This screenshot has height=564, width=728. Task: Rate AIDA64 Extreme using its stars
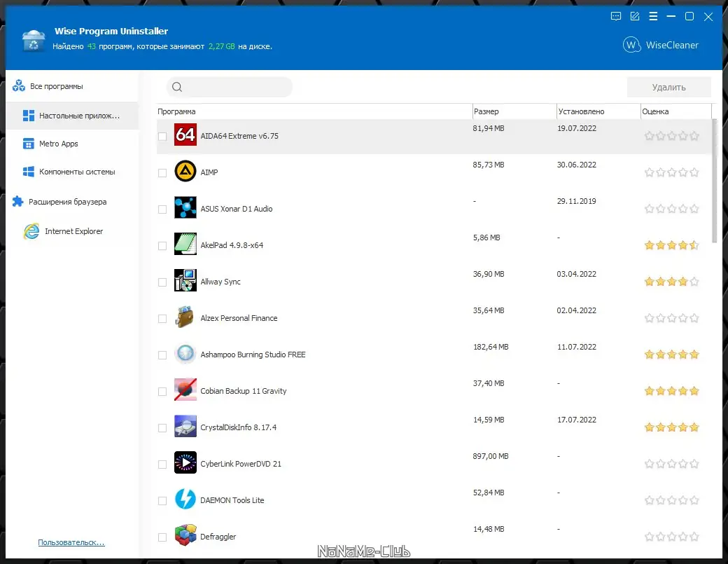[671, 136]
